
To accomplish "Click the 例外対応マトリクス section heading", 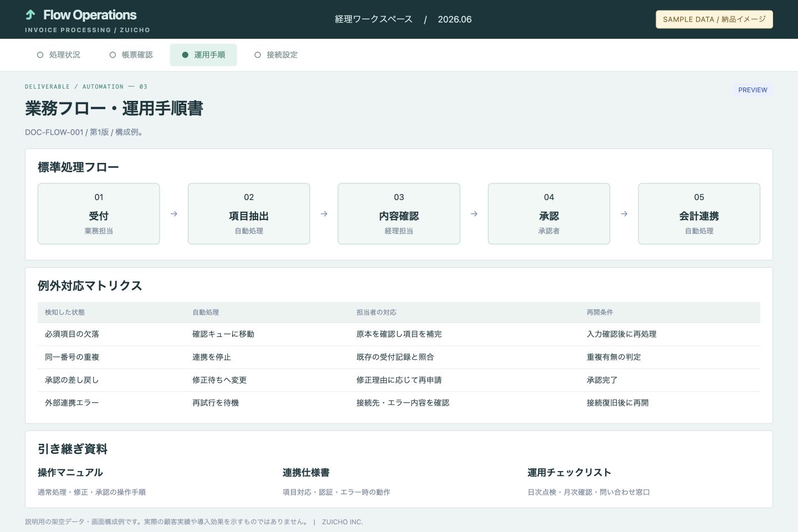I will [90, 286].
